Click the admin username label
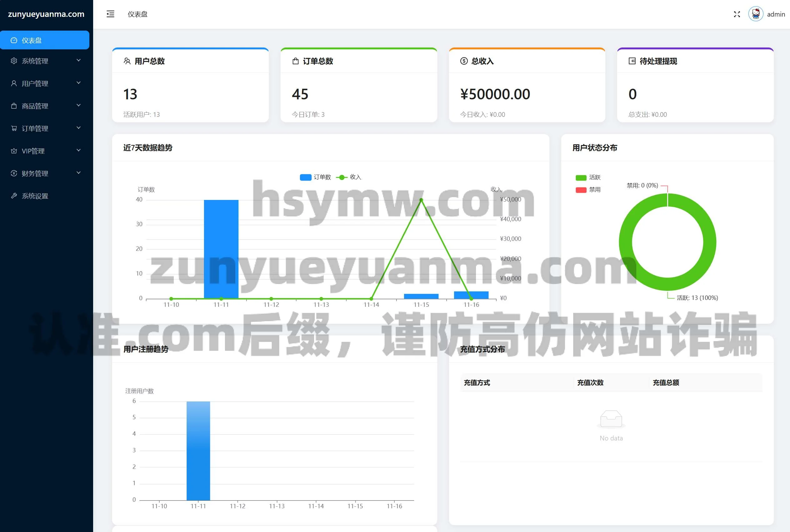 pyautogui.click(x=775, y=14)
